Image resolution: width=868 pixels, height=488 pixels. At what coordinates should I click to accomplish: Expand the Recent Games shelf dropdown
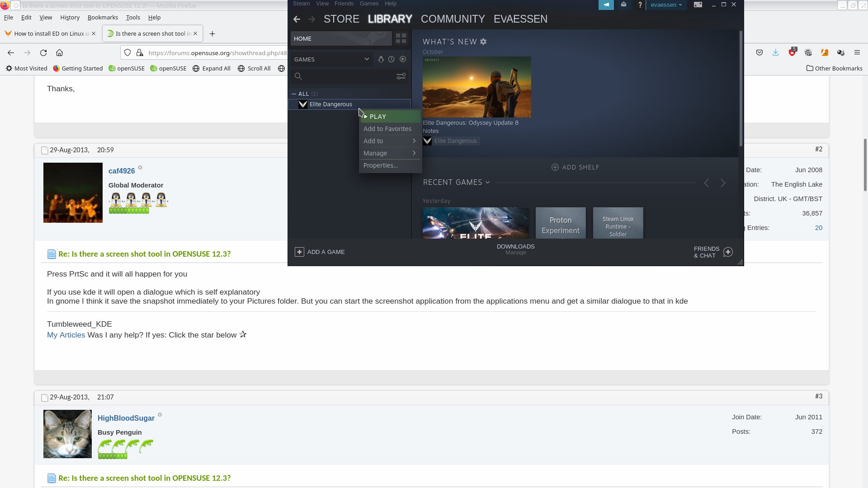(x=487, y=183)
